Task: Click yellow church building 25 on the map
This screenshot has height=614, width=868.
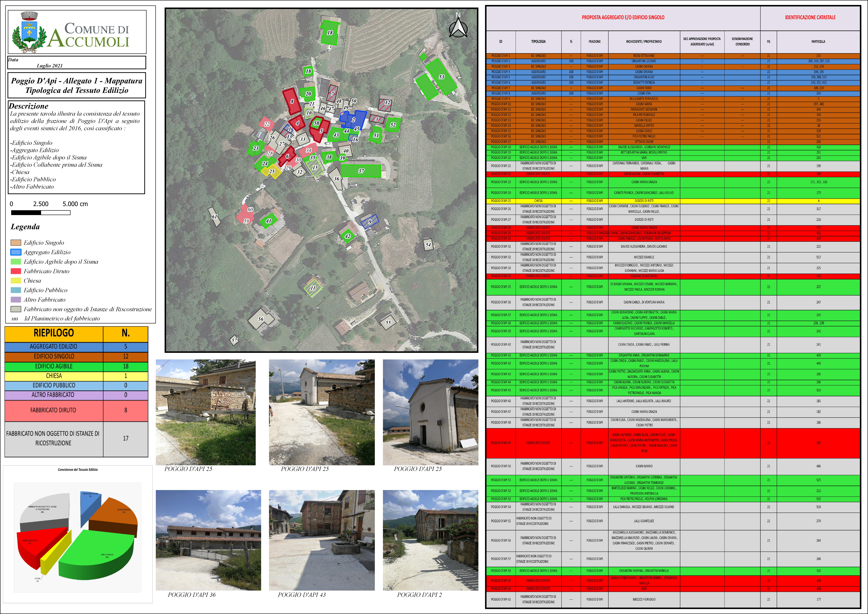Action: (x=271, y=172)
